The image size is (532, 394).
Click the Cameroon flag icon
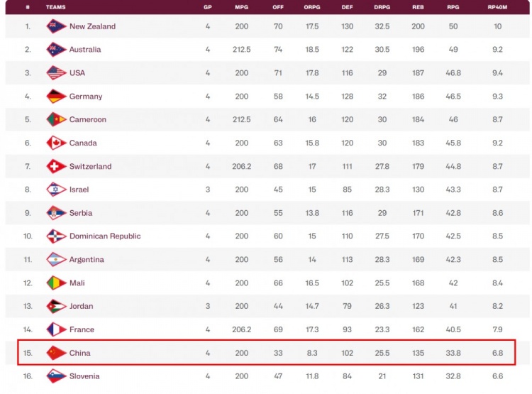point(56,119)
